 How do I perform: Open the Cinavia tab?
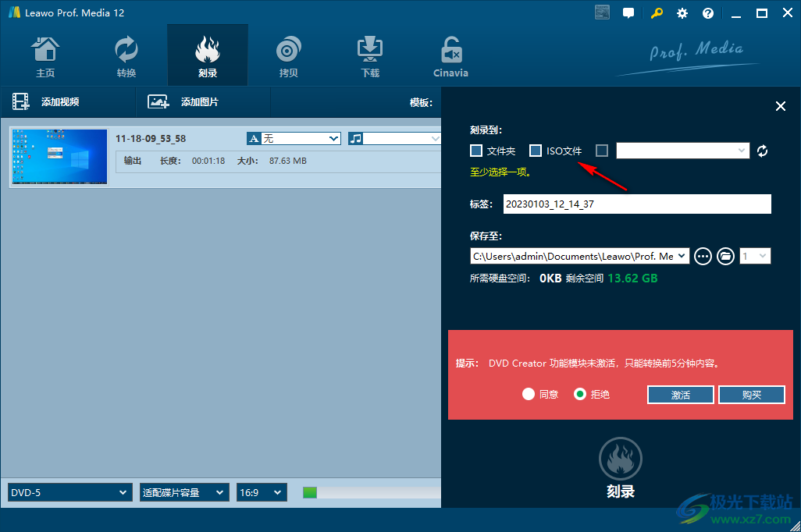tap(450, 56)
